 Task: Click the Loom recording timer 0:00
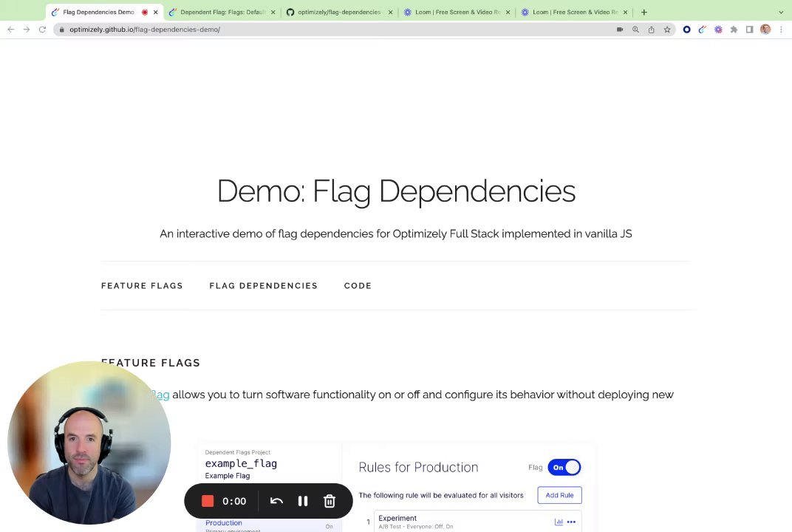tap(234, 501)
